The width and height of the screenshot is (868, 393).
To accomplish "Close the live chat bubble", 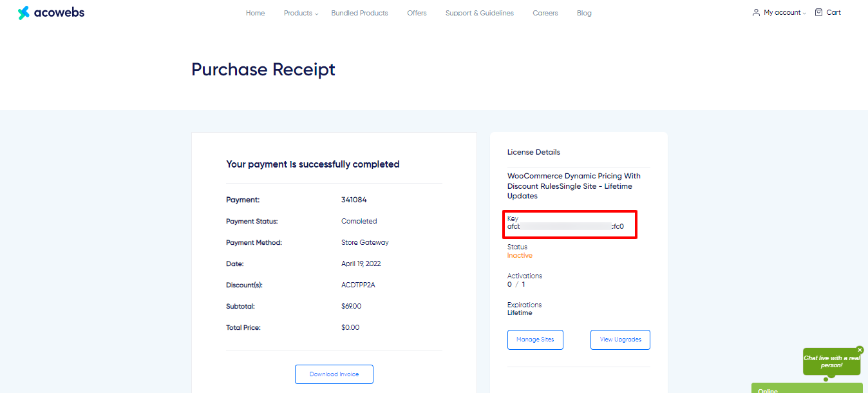I will (860, 350).
